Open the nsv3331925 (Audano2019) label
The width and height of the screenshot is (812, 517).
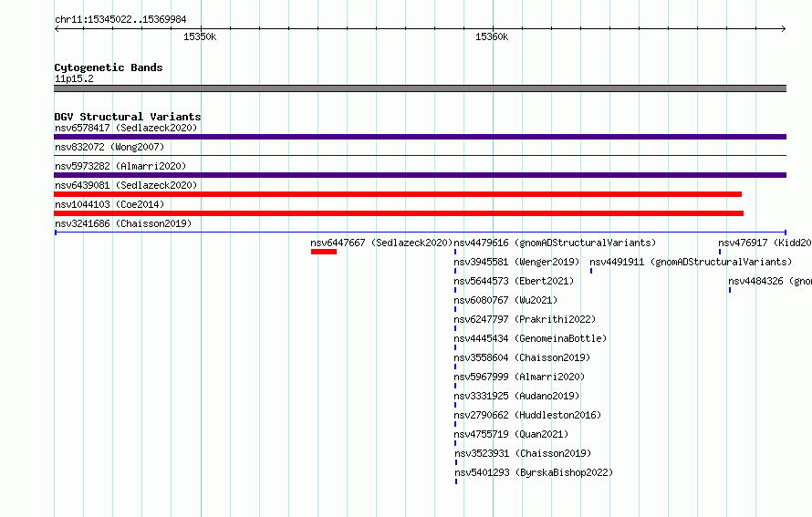pyautogui.click(x=516, y=396)
